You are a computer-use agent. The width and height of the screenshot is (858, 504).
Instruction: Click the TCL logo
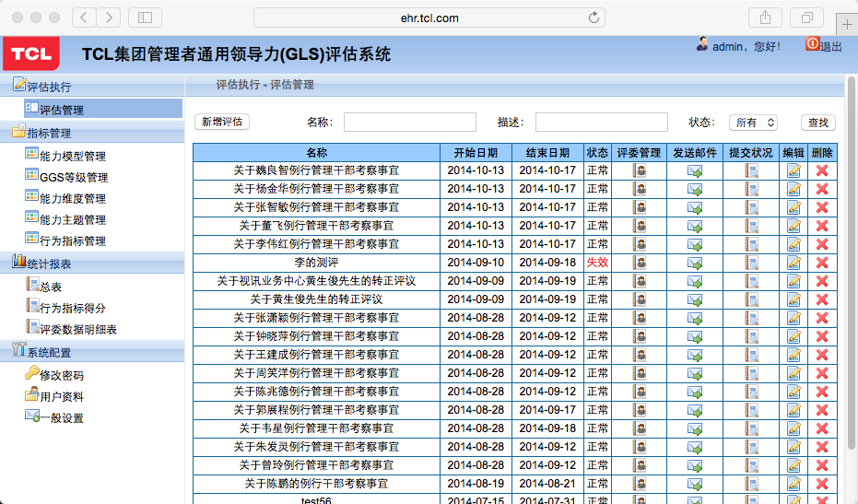click(x=31, y=53)
